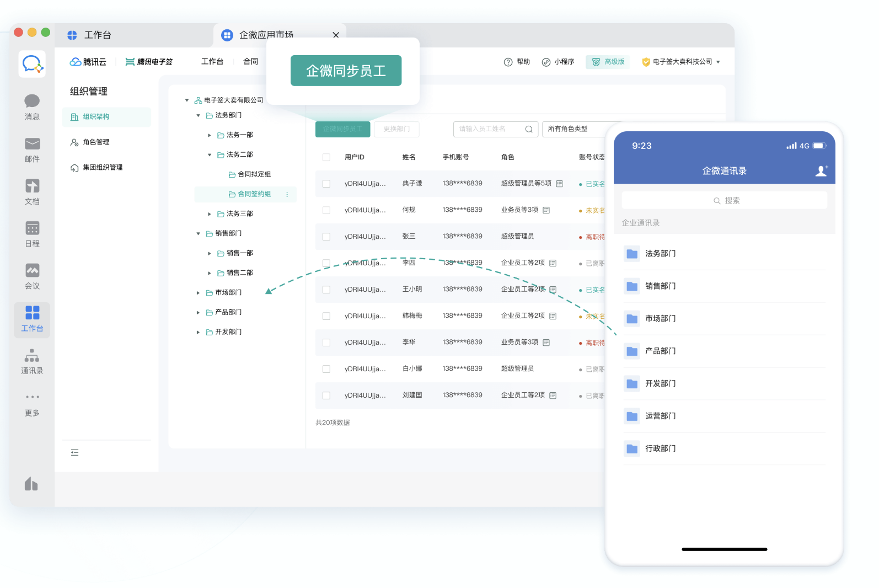Click the 更多 more dots icon
This screenshot has height=588, width=879.
(x=32, y=397)
